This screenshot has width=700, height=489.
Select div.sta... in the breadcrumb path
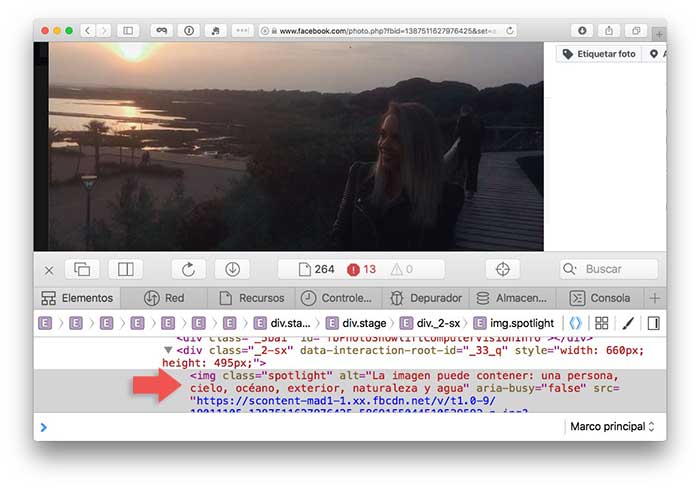pyautogui.click(x=282, y=323)
